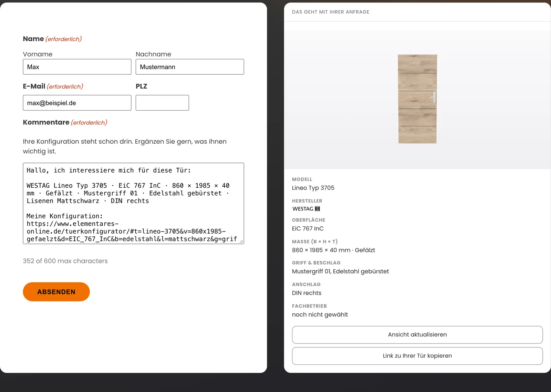Click the 'MODELL' section label
The width and height of the screenshot is (551, 392).
(302, 179)
